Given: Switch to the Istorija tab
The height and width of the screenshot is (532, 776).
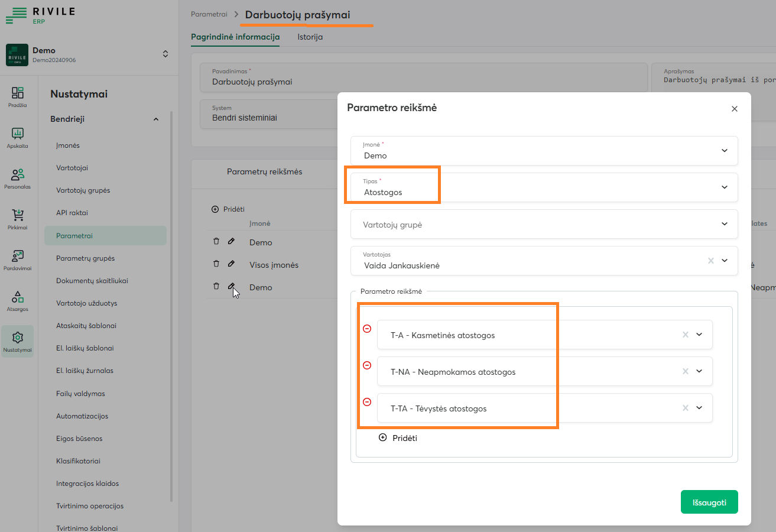Looking at the screenshot, I should tap(310, 37).
